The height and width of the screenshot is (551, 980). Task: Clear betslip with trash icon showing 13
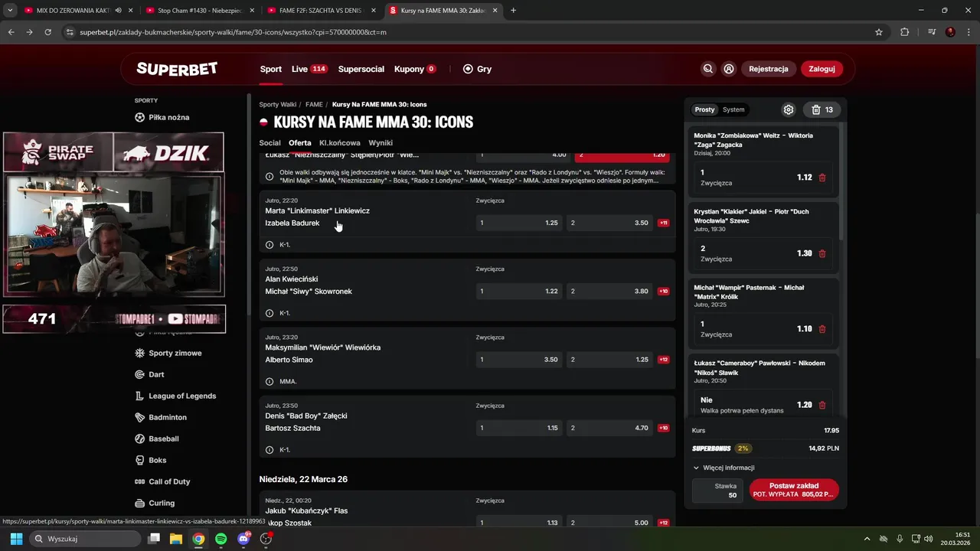(x=822, y=109)
